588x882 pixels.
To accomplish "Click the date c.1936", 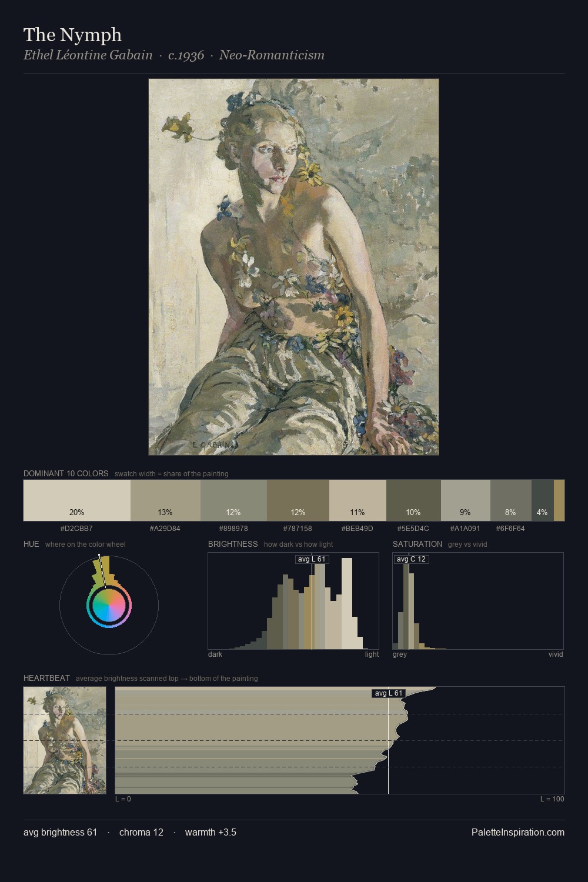I will 186,55.
